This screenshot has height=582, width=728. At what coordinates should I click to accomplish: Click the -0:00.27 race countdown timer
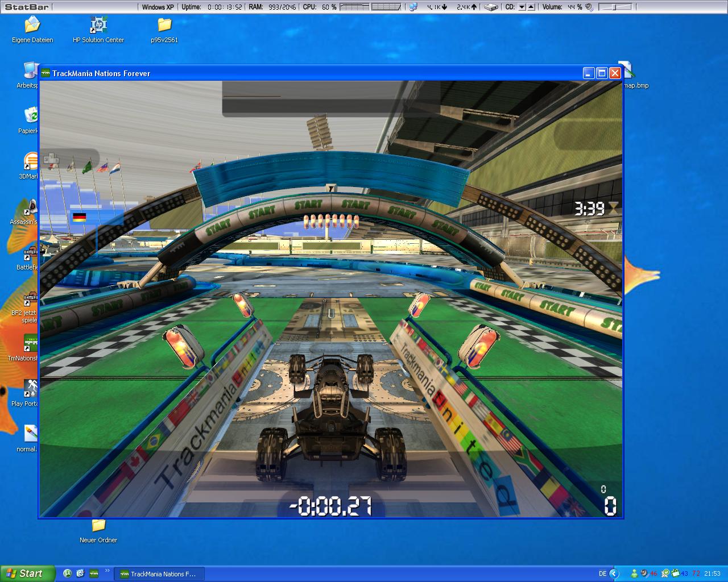coord(331,505)
